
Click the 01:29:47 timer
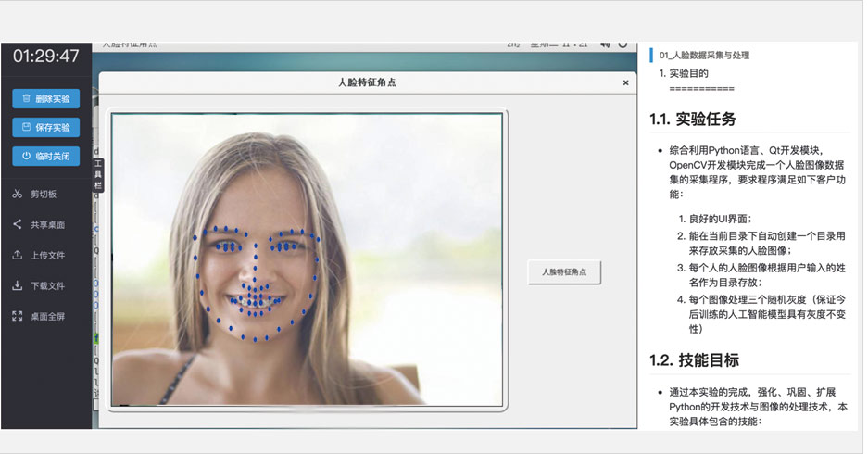click(x=46, y=56)
